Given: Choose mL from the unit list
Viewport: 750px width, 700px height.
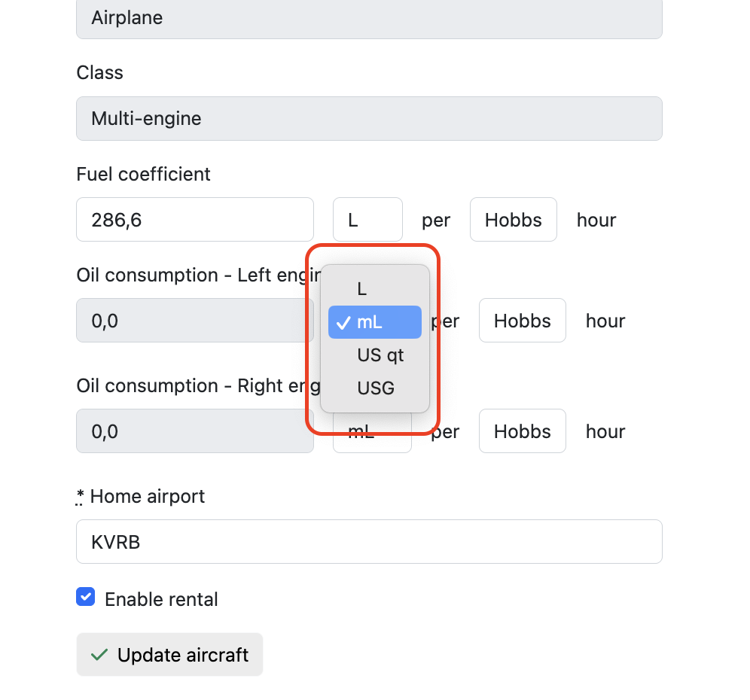Looking at the screenshot, I should point(374,322).
